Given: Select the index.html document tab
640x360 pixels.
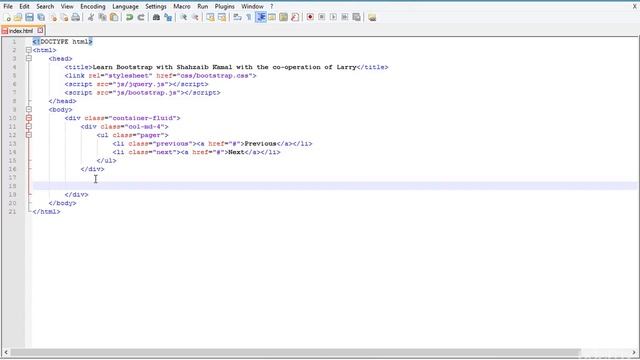Looking at the screenshot, I should [22, 31].
